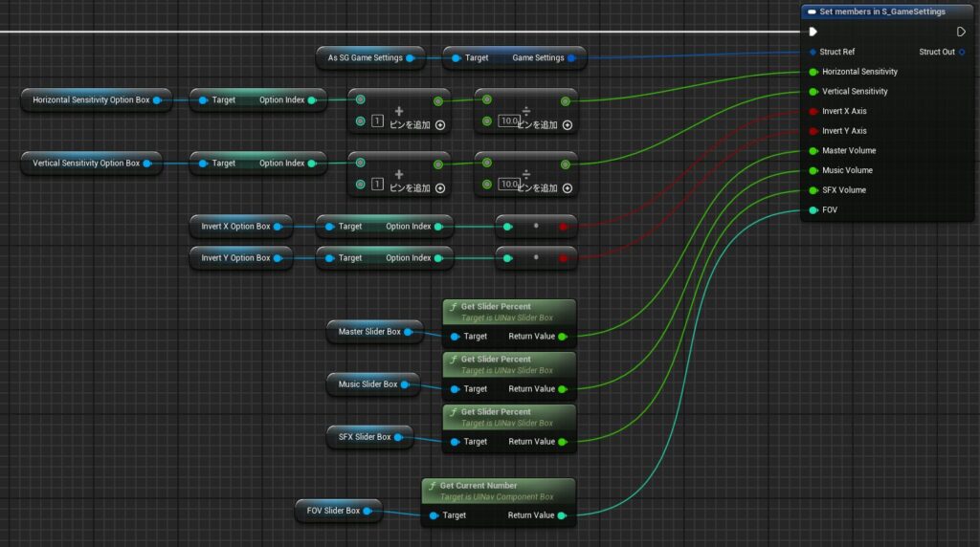The height and width of the screenshot is (547, 980).
Task: Click the Struct Out output pin
Action: [x=962, y=52]
